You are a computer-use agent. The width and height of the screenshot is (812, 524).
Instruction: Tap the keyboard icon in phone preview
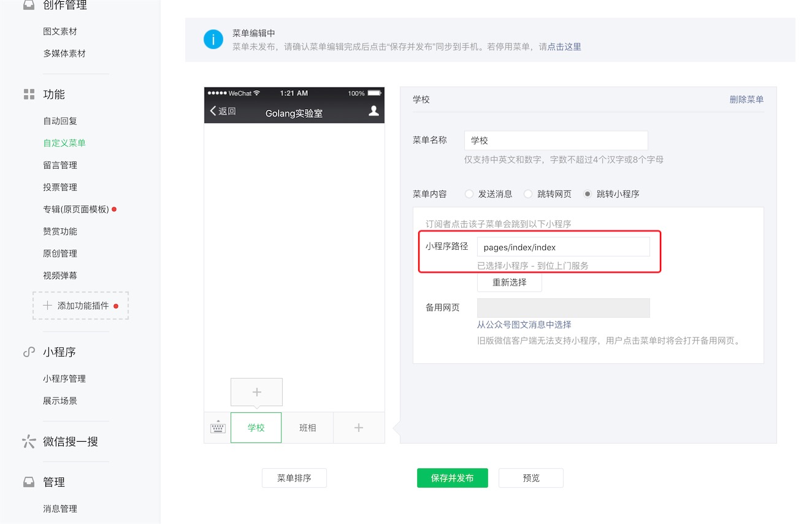[x=218, y=428]
